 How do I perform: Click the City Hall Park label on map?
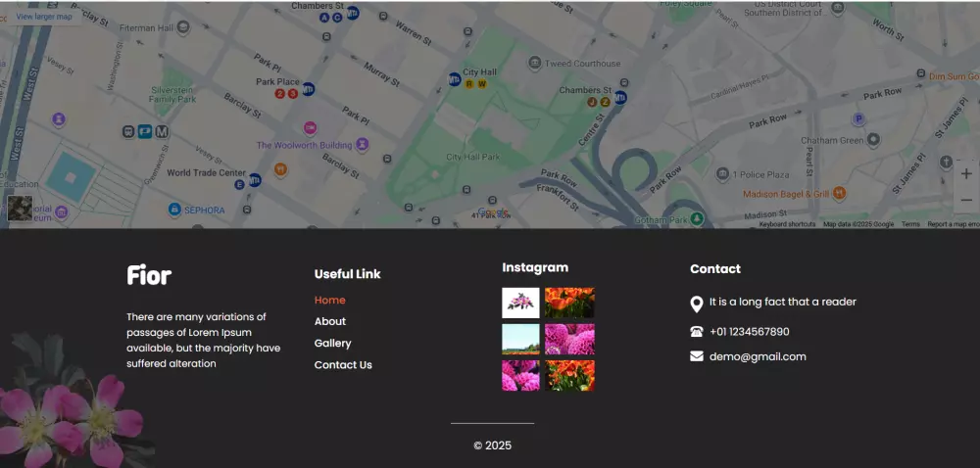pyautogui.click(x=473, y=158)
